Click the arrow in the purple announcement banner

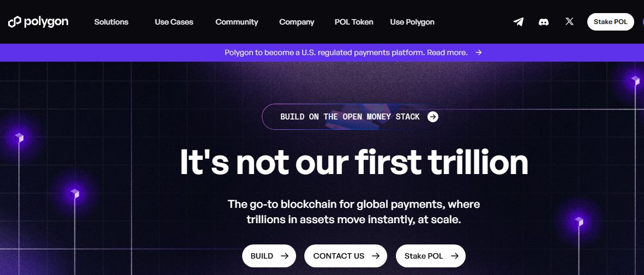(478, 53)
